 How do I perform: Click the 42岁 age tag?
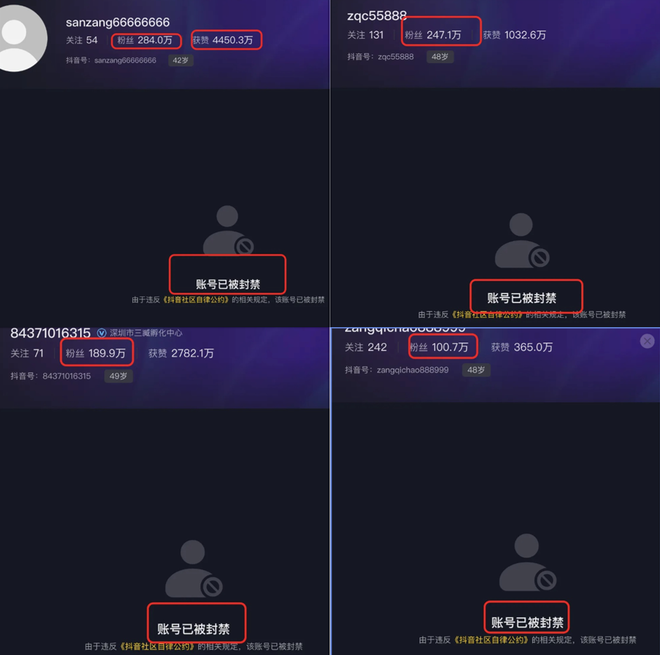click(181, 60)
